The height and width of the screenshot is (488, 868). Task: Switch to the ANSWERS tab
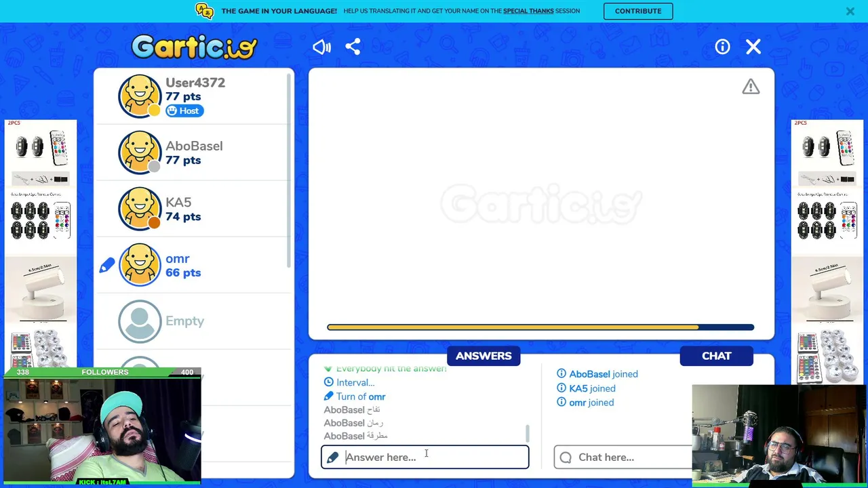coord(484,356)
